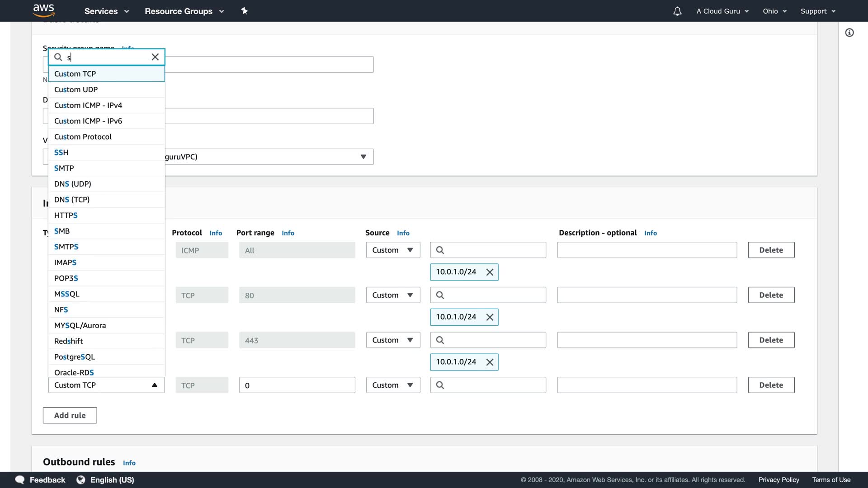
Task: Choose HTTPS in the type list
Action: pyautogui.click(x=66, y=215)
